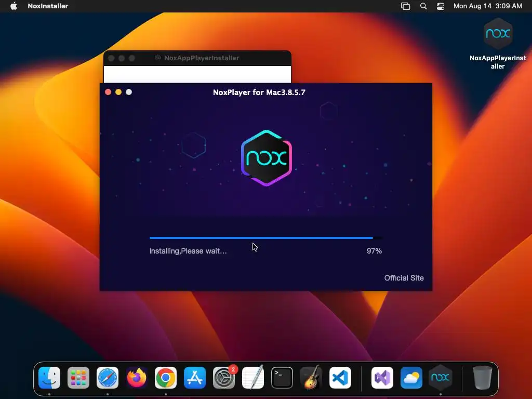Open Terminal from the Dock
Image resolution: width=532 pixels, height=399 pixels.
pyautogui.click(x=282, y=378)
